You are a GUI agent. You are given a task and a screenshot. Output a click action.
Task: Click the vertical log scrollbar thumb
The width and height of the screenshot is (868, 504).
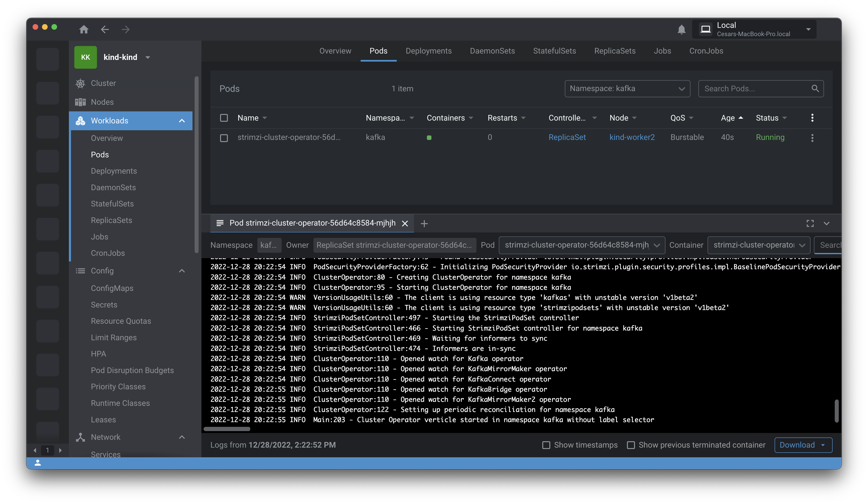[x=836, y=411]
